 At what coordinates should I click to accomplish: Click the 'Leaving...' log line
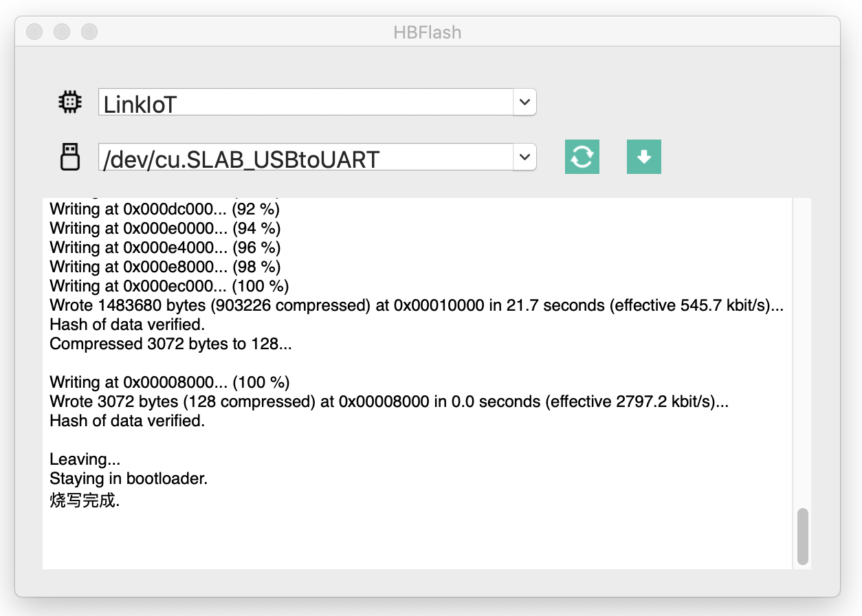click(85, 459)
